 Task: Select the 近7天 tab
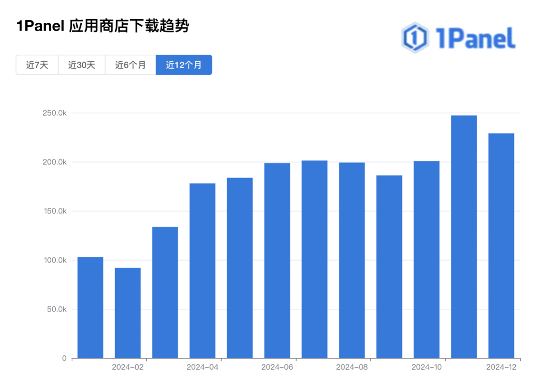pyautogui.click(x=37, y=65)
